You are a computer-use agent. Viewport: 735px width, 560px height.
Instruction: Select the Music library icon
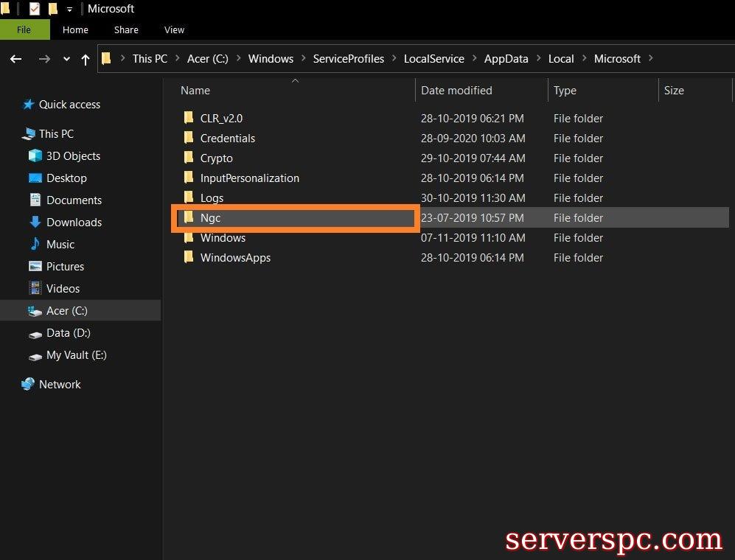35,245
